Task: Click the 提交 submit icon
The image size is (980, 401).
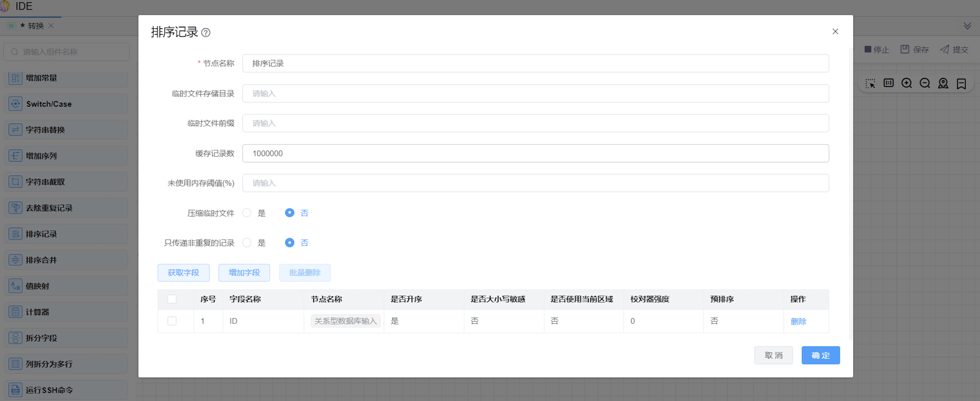Action: 945,50
